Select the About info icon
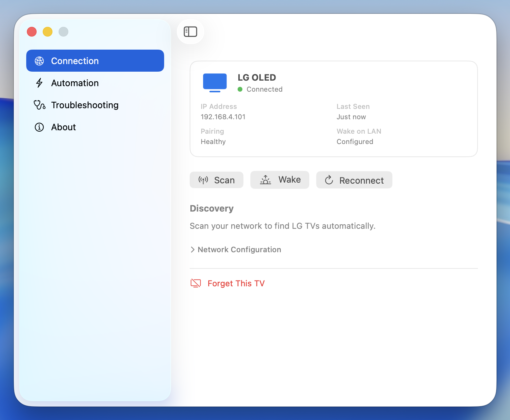 point(39,127)
